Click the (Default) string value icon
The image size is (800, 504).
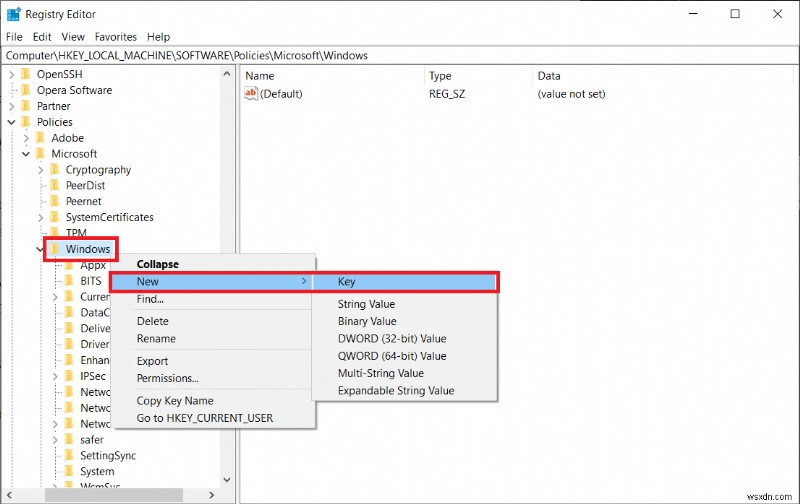251,93
